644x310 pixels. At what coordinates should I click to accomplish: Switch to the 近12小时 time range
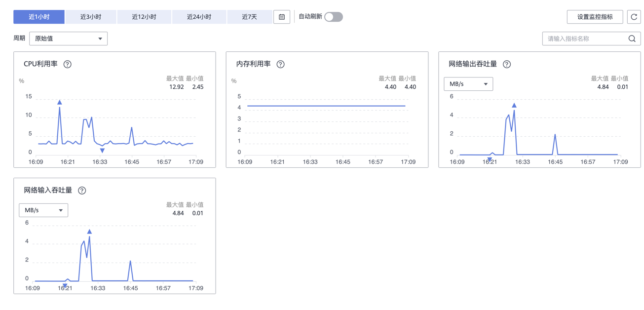pos(144,17)
